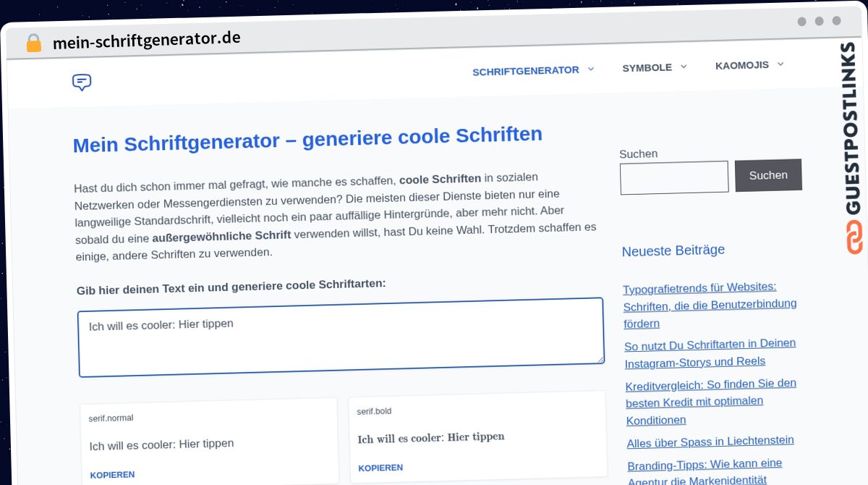The width and height of the screenshot is (868, 485).
Task: Open the SCHRIFTGENERATOR menu item
Action: (x=526, y=71)
